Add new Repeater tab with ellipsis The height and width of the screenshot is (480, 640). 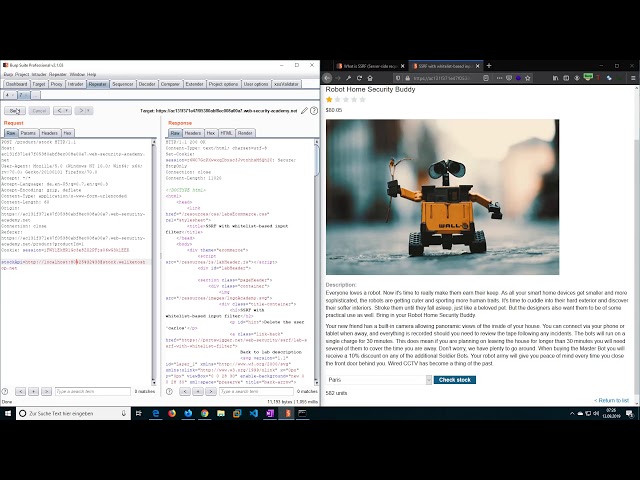[36, 95]
